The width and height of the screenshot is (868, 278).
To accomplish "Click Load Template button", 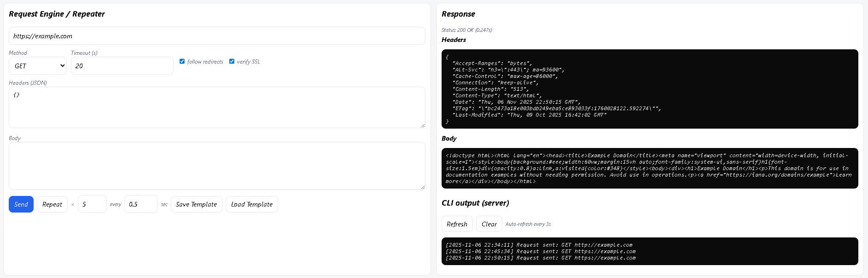I will (x=252, y=204).
